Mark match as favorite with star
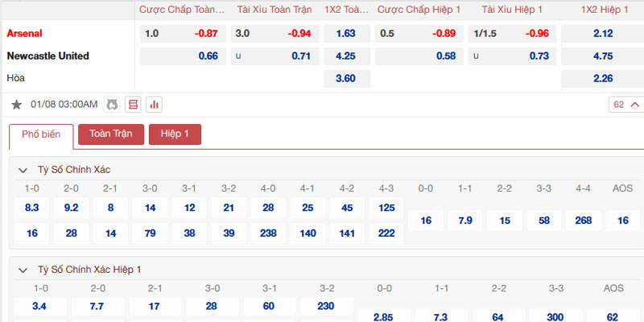The width and height of the screenshot is (644, 322). coord(16,105)
